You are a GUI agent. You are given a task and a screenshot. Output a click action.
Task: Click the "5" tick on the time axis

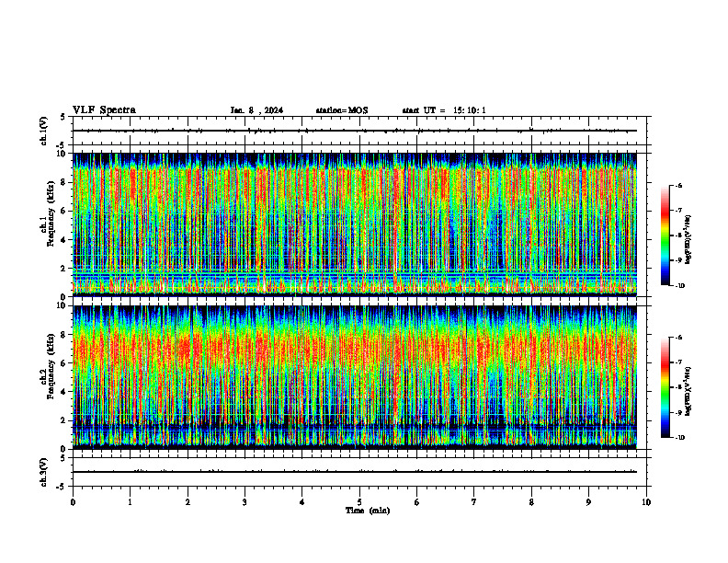click(x=359, y=502)
